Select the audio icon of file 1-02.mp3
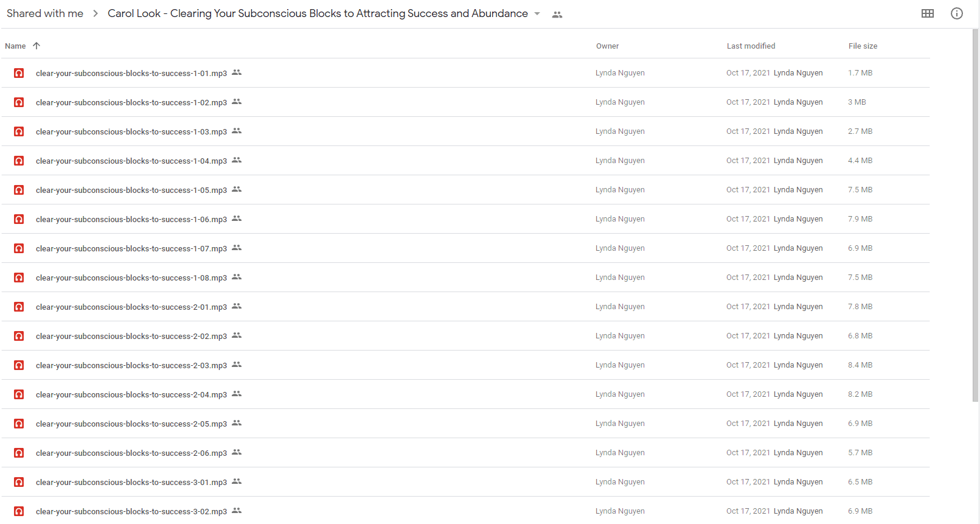This screenshot has width=980, height=524. [19, 102]
